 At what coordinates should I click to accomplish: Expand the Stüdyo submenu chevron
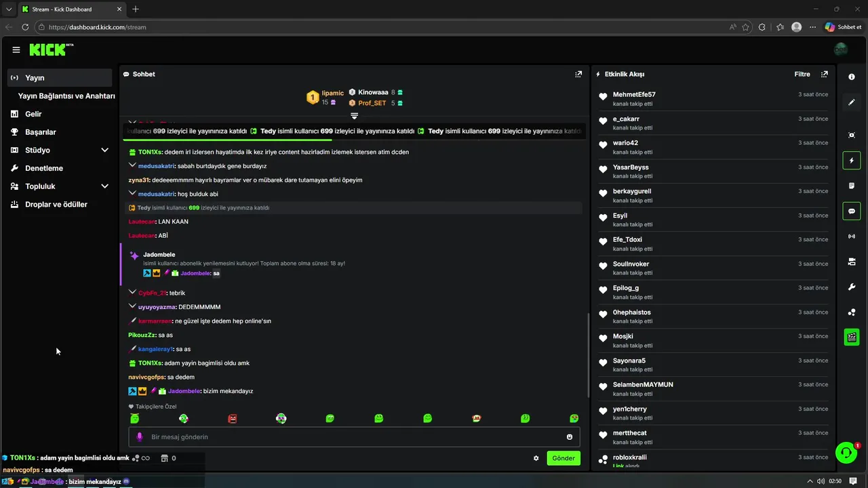tap(104, 150)
